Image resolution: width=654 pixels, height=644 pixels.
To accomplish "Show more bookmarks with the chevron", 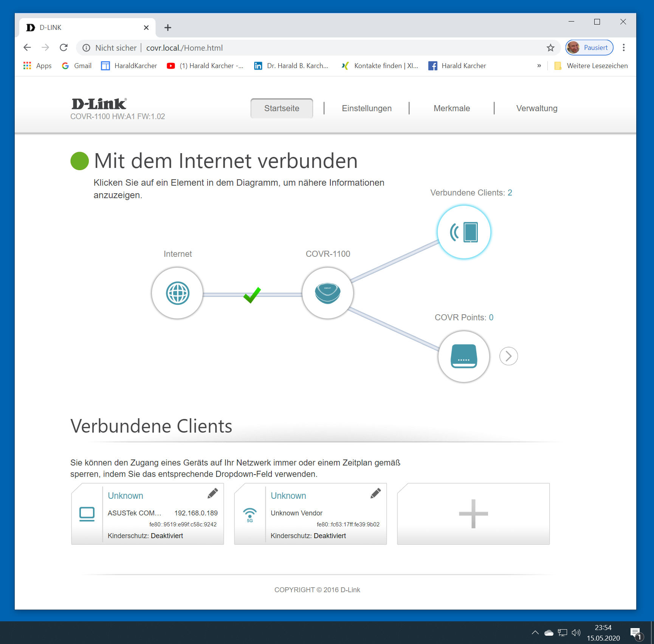I will click(x=539, y=66).
